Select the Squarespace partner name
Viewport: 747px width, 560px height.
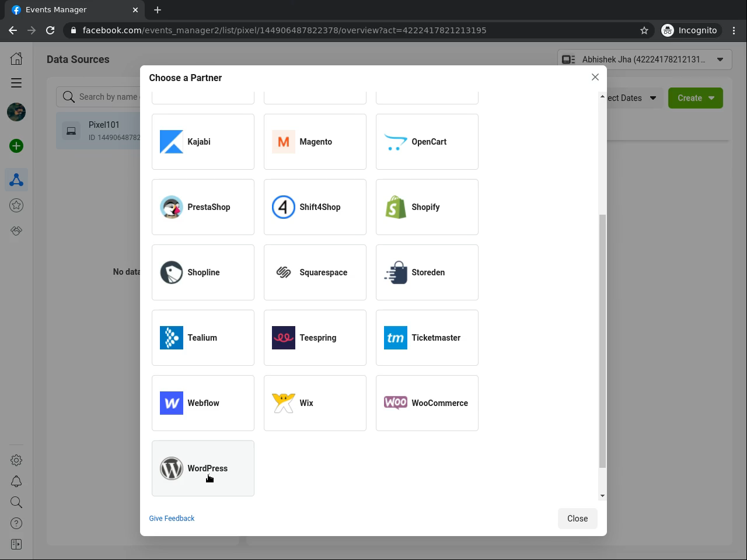click(x=323, y=272)
